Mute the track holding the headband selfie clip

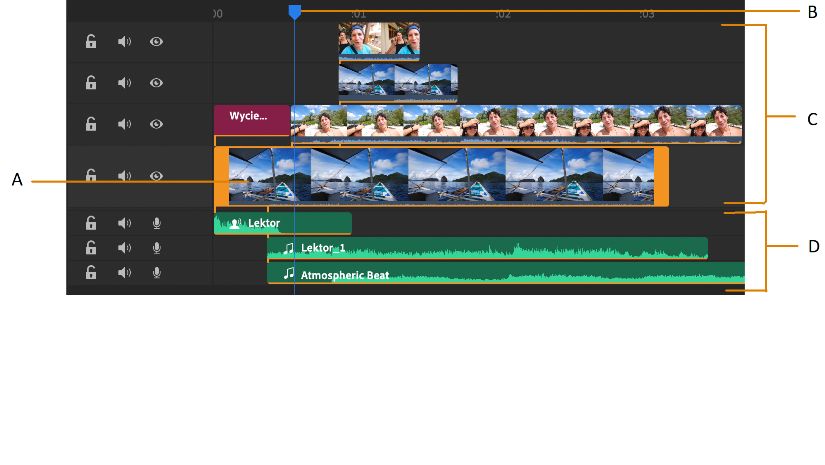[x=124, y=42]
